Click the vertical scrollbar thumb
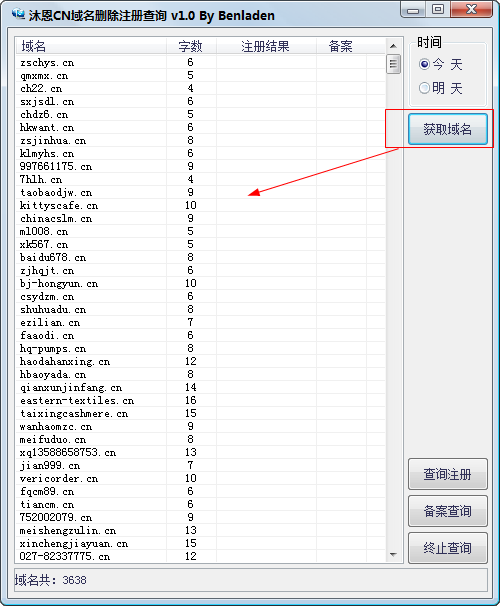 [x=393, y=64]
